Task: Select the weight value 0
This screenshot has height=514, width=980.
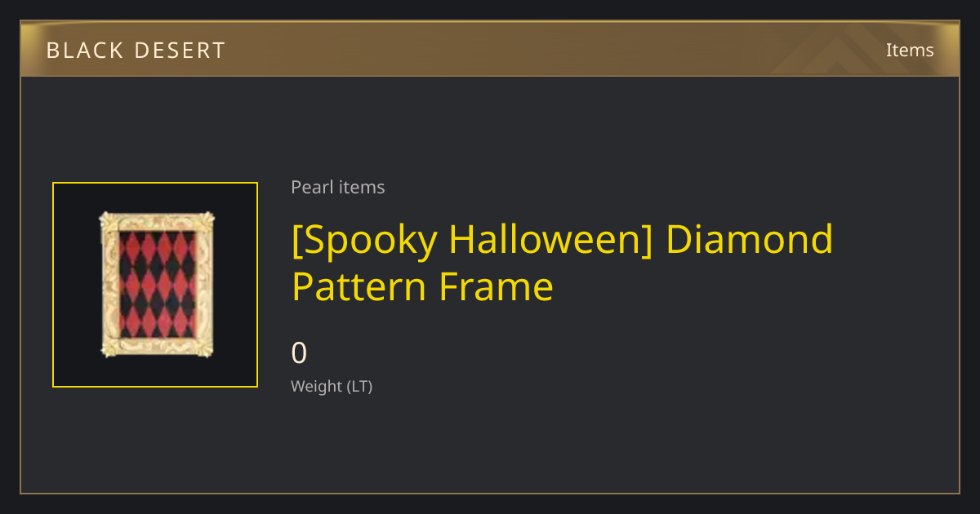Action: [x=300, y=353]
